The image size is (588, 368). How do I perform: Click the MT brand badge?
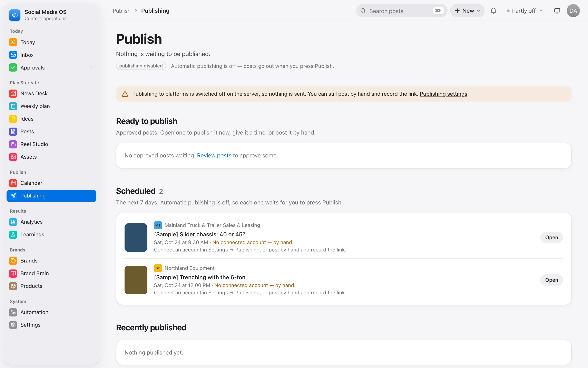pos(158,225)
